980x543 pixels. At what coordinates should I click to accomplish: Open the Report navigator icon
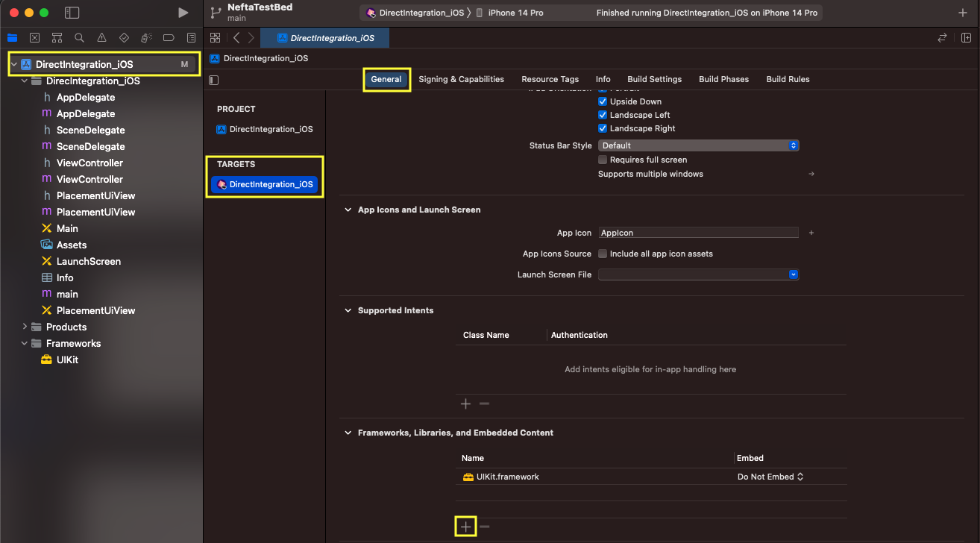tap(191, 37)
